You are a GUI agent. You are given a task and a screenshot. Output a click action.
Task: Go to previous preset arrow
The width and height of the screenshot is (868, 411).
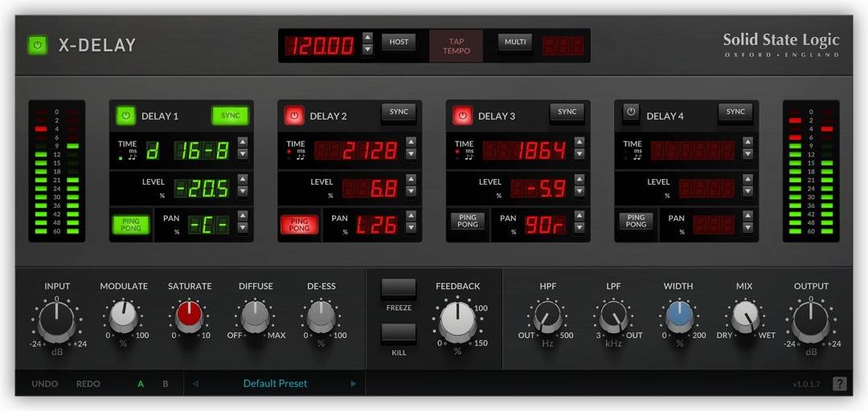[x=195, y=384]
